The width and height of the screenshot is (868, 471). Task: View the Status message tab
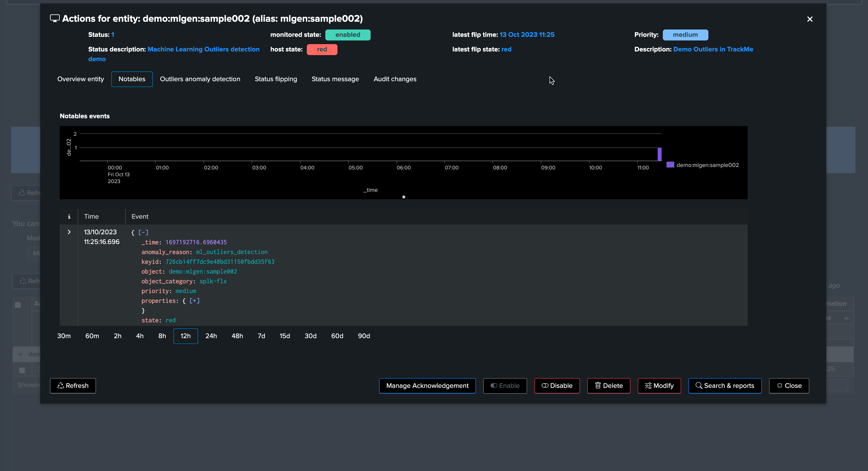(x=335, y=79)
